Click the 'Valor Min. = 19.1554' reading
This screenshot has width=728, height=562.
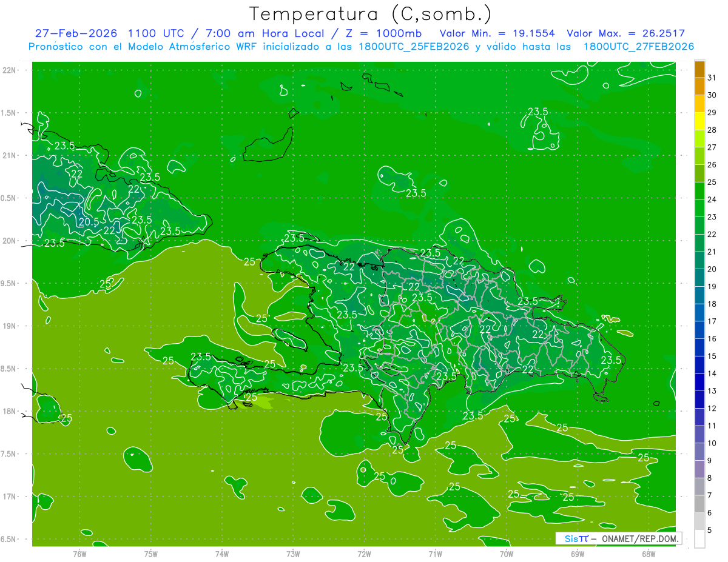[x=497, y=33]
